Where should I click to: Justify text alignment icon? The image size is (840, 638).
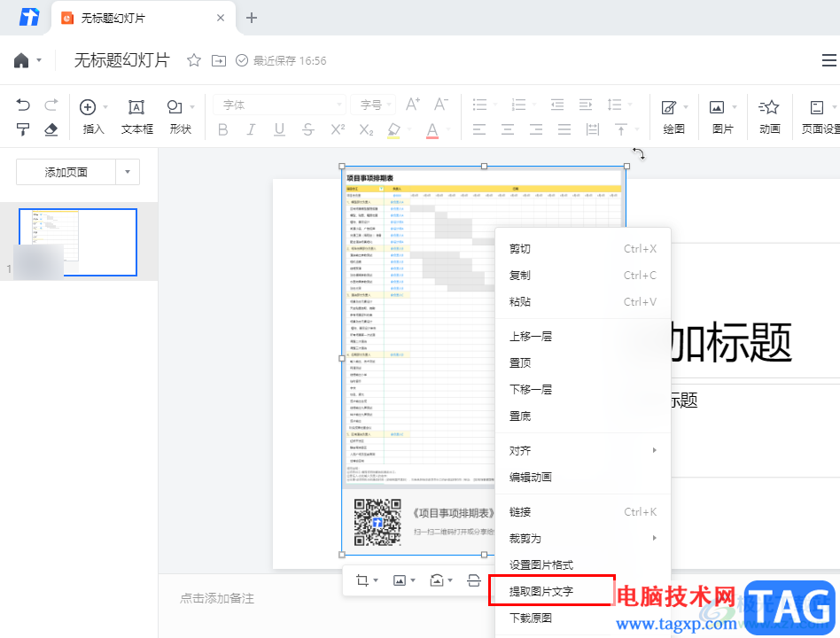(x=564, y=129)
